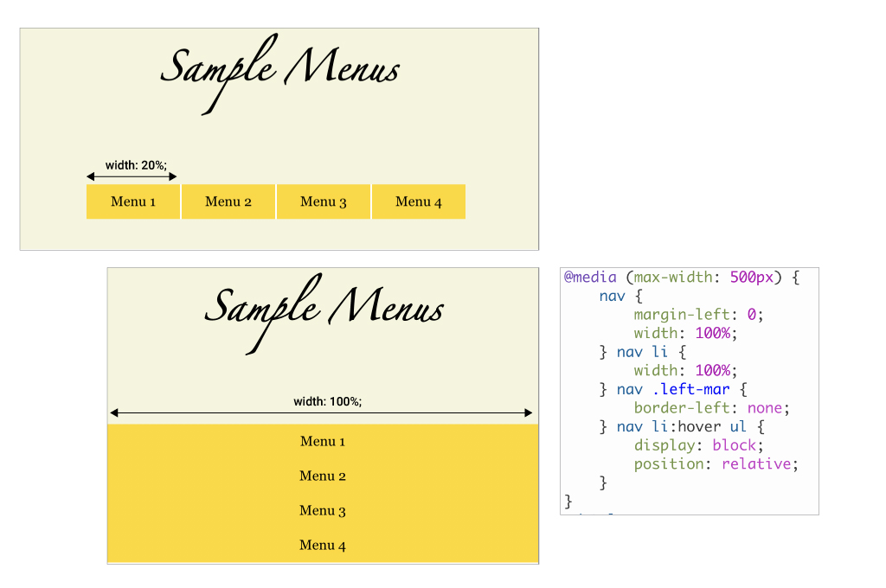Image resolution: width=886 pixels, height=588 pixels.
Task: Select Menu 3 in the stacked full-width menu
Action: coord(323,511)
